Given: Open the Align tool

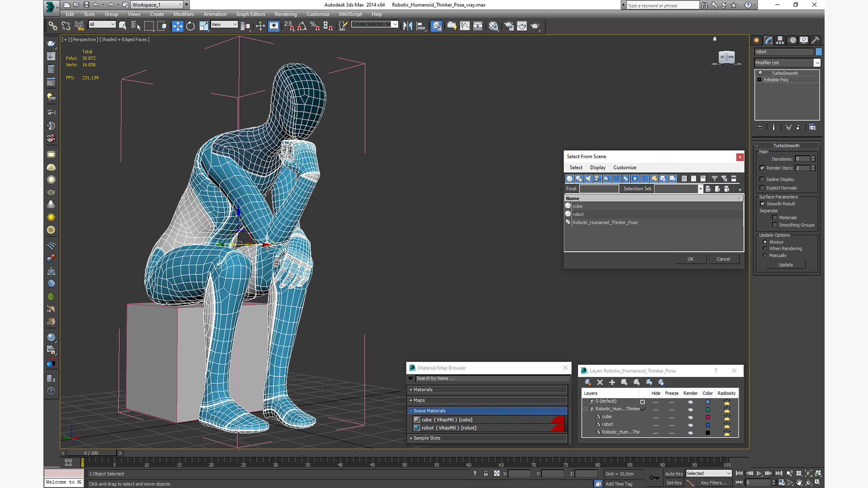Looking at the screenshot, I should [421, 26].
